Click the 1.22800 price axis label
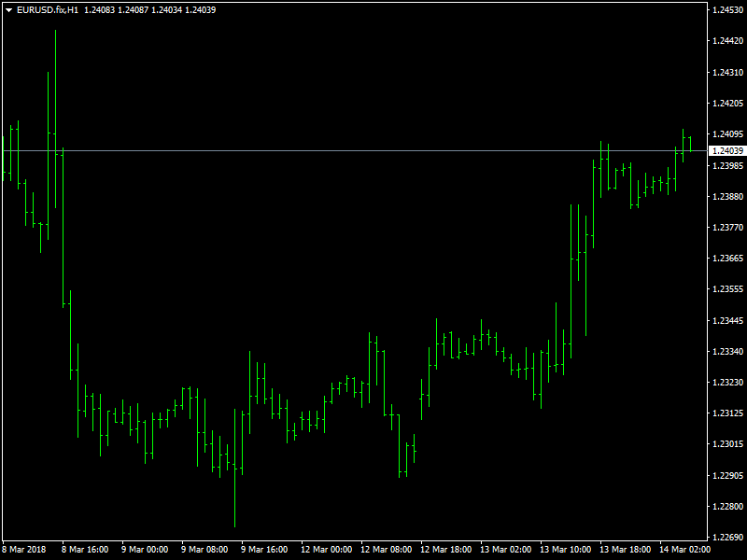 point(727,506)
